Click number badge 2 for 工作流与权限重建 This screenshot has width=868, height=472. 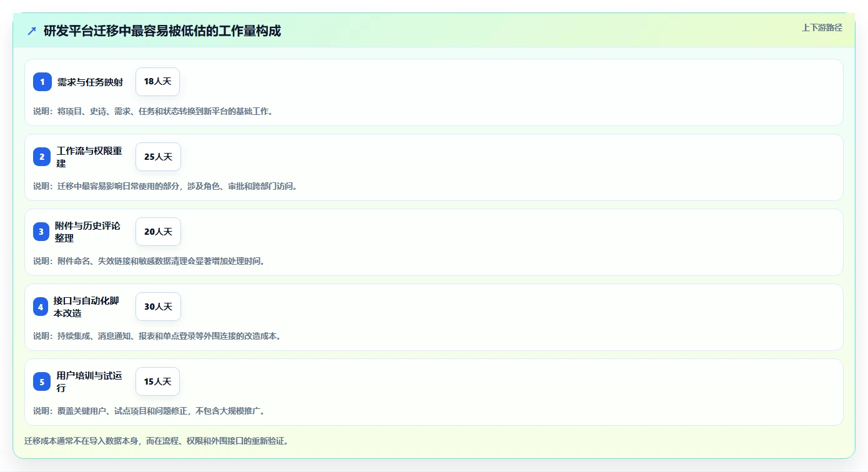coord(42,157)
